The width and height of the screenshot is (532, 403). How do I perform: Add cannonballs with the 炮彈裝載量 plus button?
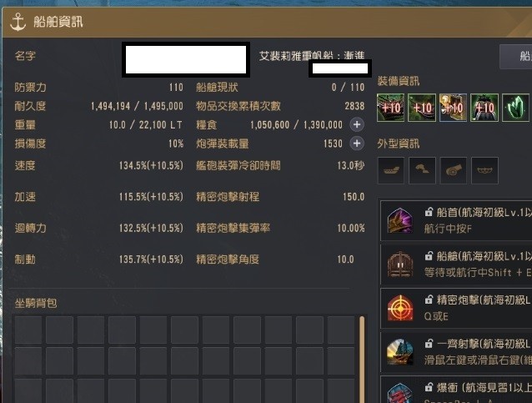pyautogui.click(x=357, y=144)
